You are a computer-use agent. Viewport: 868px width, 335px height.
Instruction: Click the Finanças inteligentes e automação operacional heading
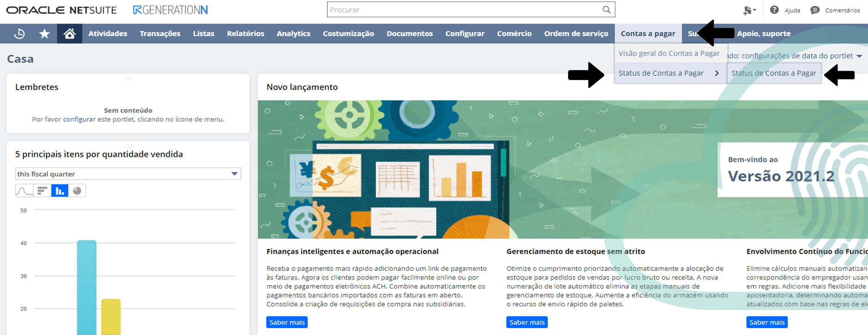click(x=352, y=251)
